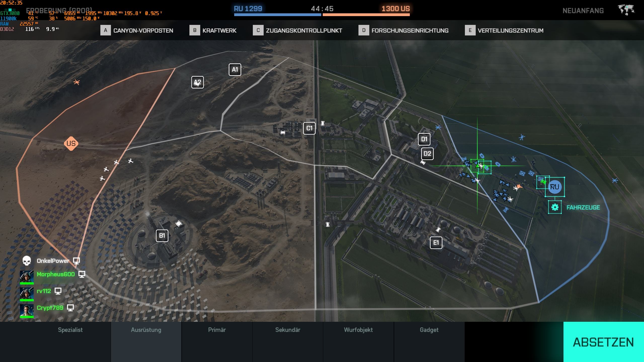
Task: Click the NEUANFANG map name label
Action: pos(583,11)
